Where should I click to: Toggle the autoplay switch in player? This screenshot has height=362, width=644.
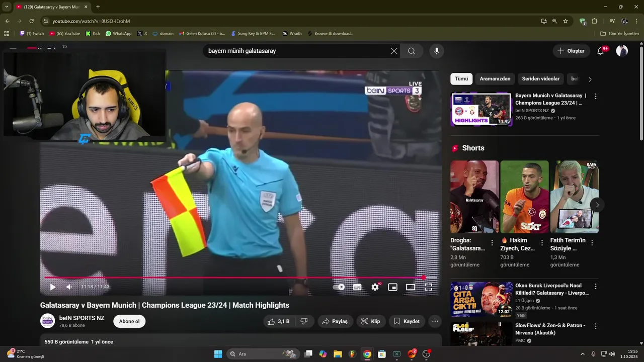(339, 287)
